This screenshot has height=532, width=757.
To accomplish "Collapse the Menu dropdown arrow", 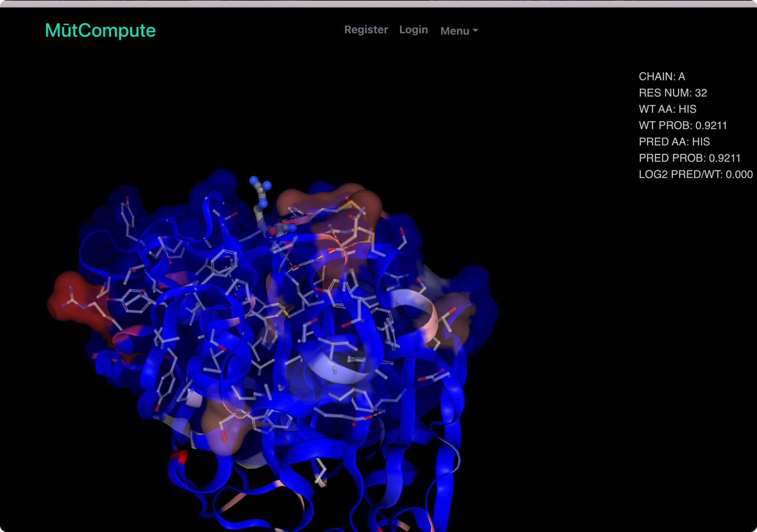I will tap(475, 31).
